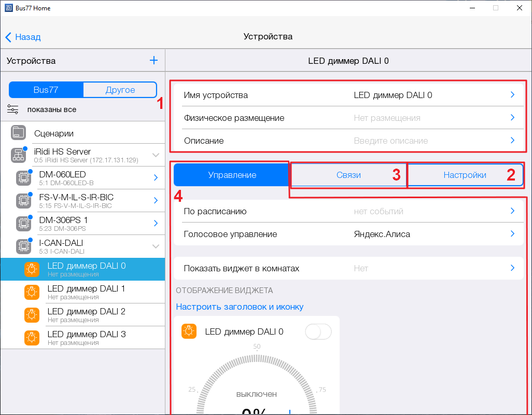Open the Сценарии folder icon

pyautogui.click(x=19, y=133)
